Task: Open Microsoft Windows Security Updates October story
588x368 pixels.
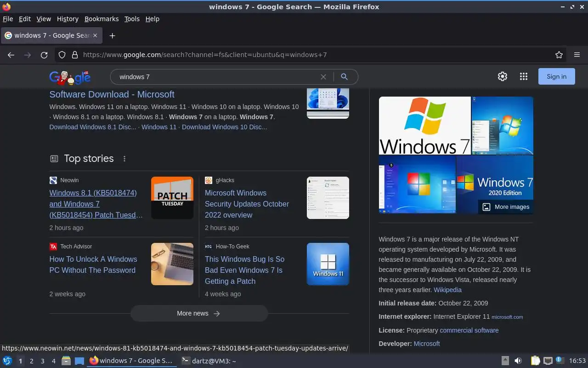Action: coord(247,204)
